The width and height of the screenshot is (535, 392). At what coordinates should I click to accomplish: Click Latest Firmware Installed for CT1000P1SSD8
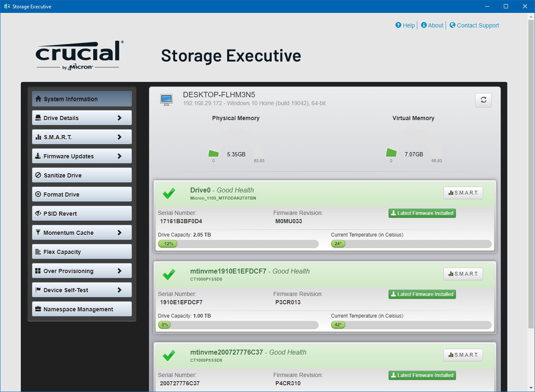point(422,294)
